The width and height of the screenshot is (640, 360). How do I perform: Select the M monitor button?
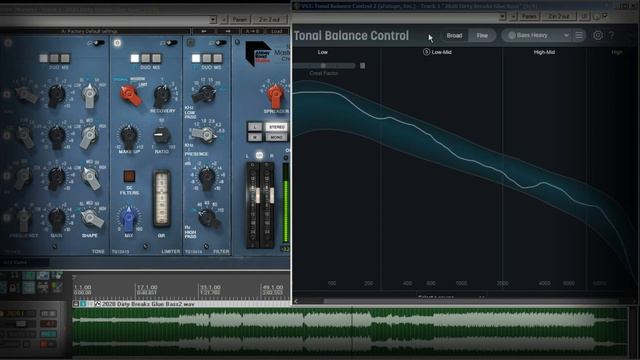255,138
